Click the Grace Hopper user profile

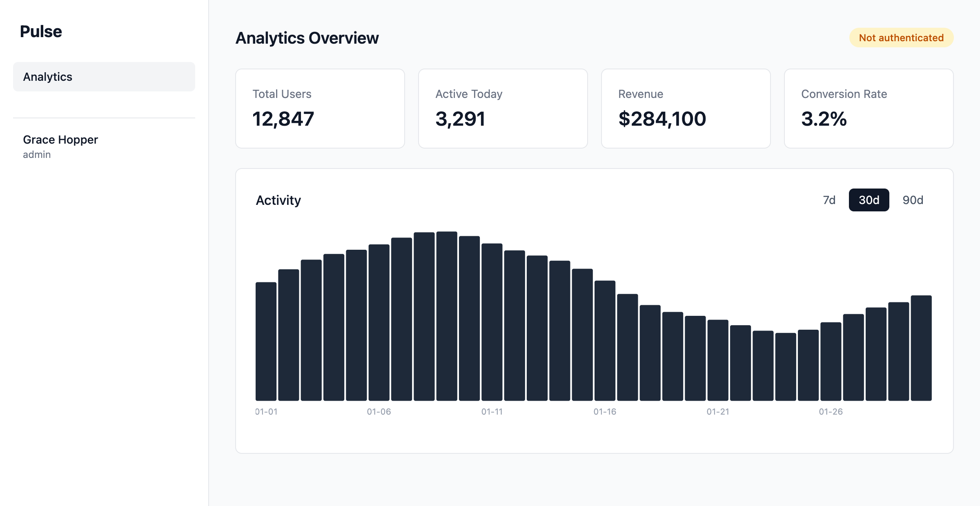click(60, 140)
